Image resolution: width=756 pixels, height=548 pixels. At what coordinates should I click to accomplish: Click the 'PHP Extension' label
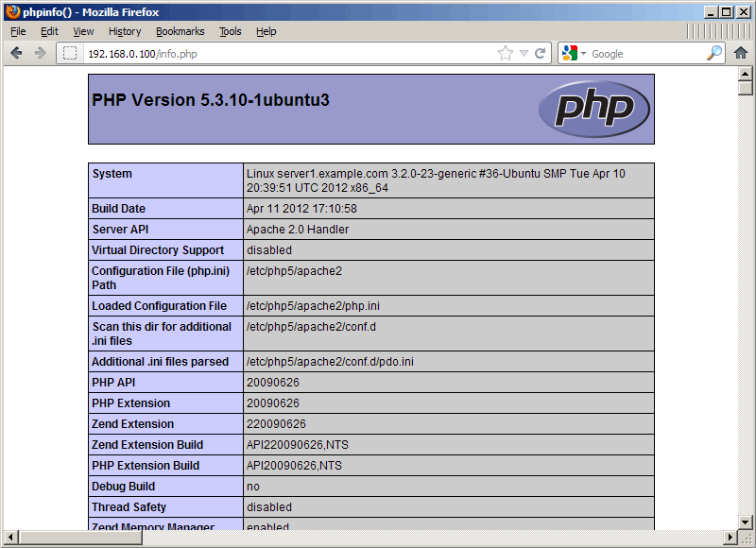point(130,403)
